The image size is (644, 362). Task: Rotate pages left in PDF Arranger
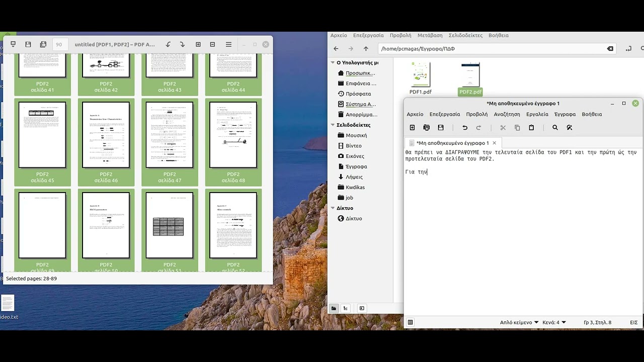(x=168, y=44)
